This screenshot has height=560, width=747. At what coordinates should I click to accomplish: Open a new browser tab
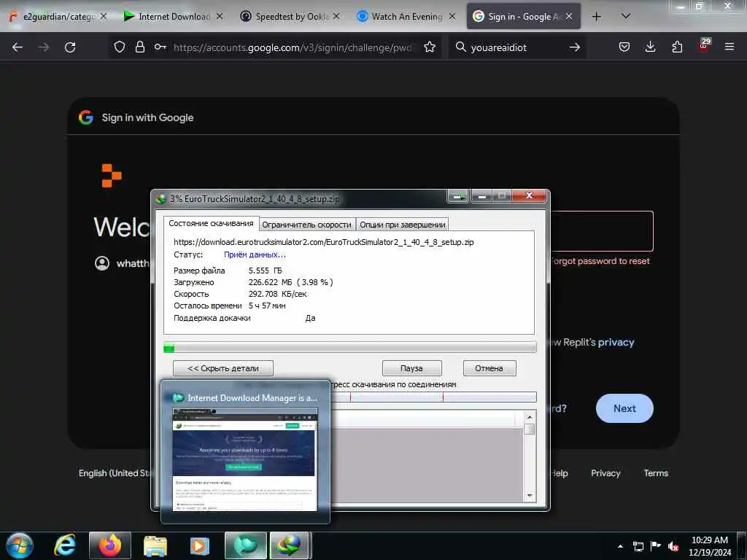point(596,17)
